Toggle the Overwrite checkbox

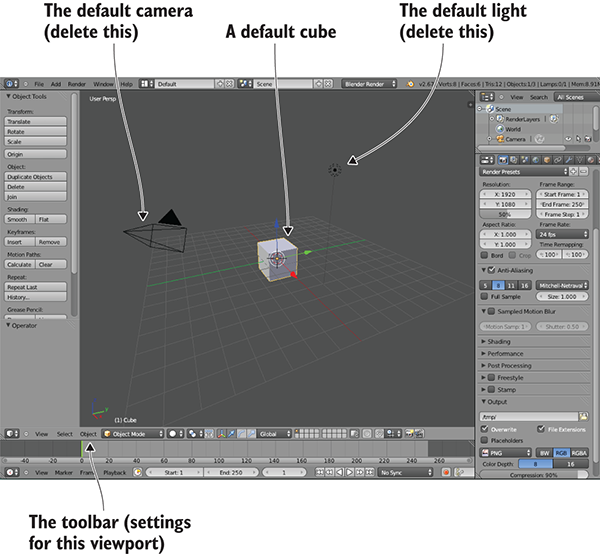point(484,429)
